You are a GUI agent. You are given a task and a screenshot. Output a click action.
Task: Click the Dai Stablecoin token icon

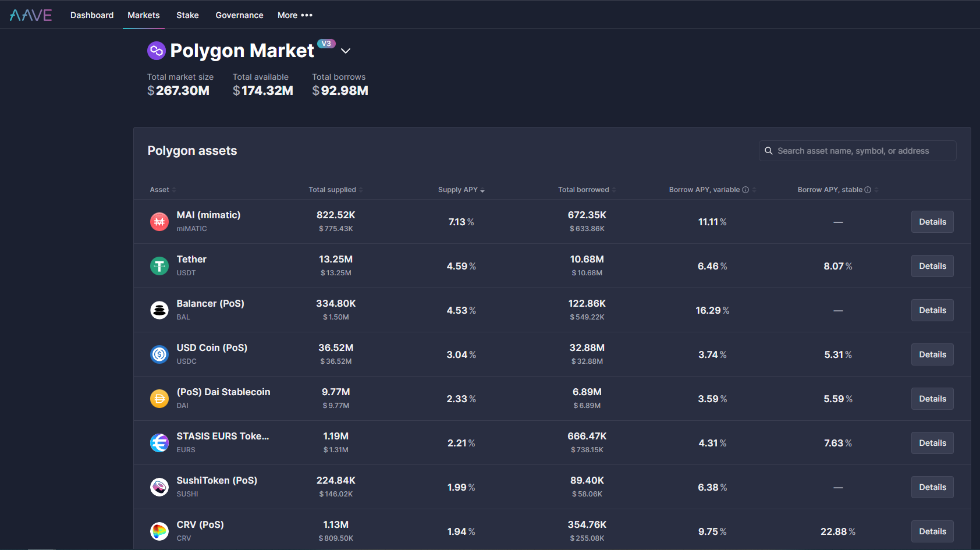click(x=159, y=399)
